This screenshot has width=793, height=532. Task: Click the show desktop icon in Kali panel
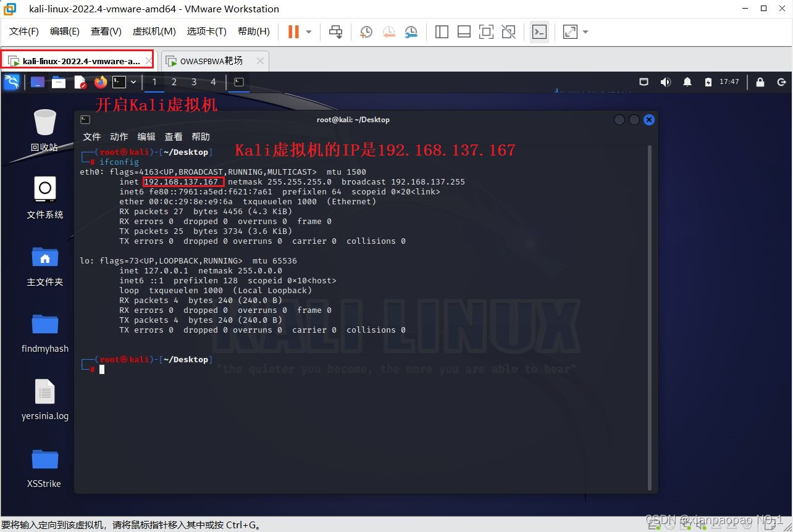click(38, 82)
